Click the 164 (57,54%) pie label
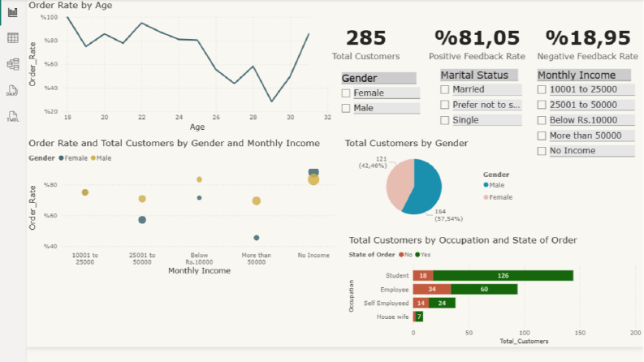644x362 pixels. coord(448,215)
